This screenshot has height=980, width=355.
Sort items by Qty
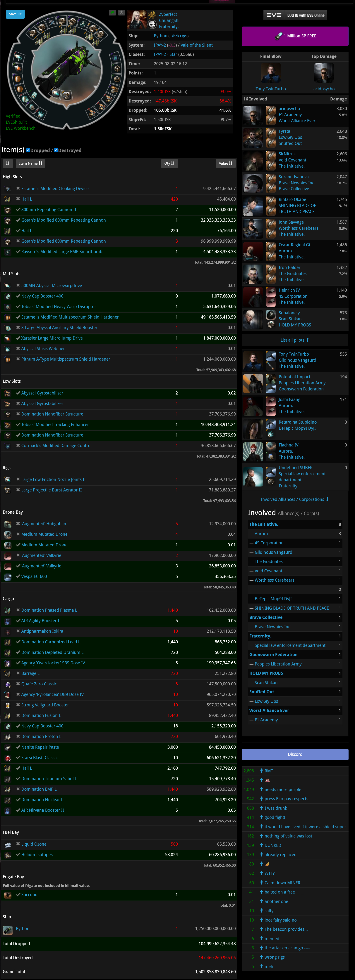[x=169, y=164]
